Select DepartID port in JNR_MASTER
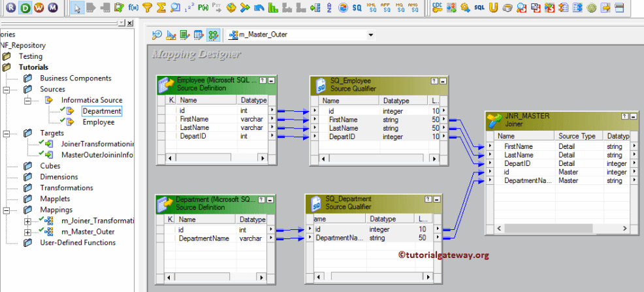 pyautogui.click(x=517, y=163)
